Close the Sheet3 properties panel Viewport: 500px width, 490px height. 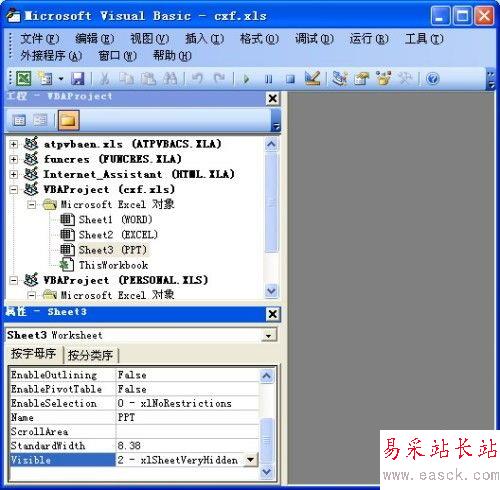(x=273, y=314)
